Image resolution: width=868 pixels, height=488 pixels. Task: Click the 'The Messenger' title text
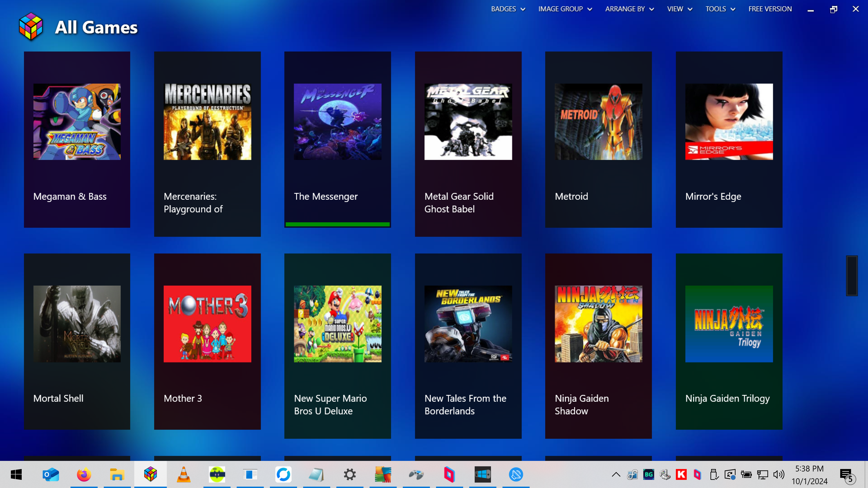pyautogui.click(x=325, y=196)
